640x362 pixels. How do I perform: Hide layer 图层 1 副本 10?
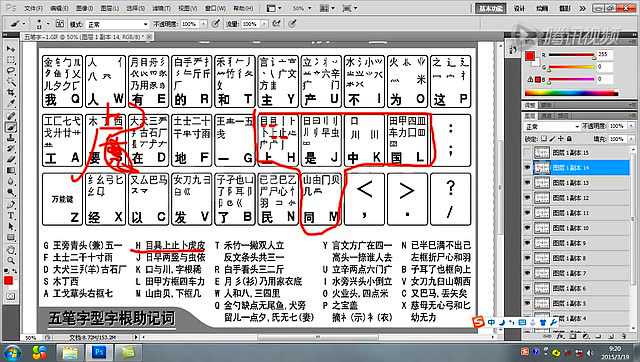(527, 228)
